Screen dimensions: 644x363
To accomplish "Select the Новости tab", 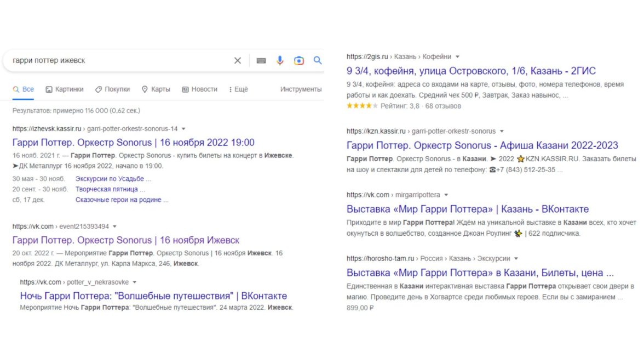I will click(199, 89).
